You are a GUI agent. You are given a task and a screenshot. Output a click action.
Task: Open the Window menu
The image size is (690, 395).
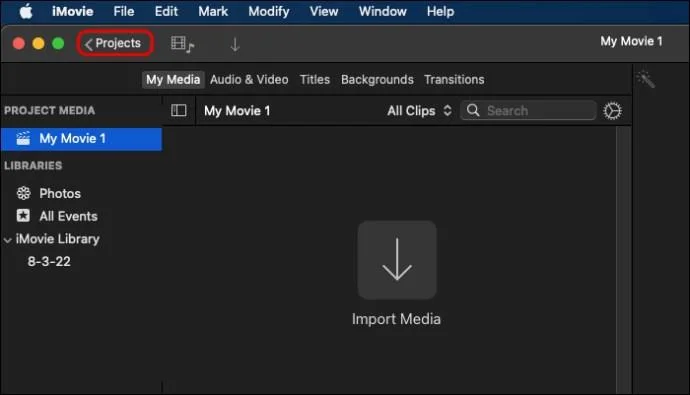coord(382,11)
